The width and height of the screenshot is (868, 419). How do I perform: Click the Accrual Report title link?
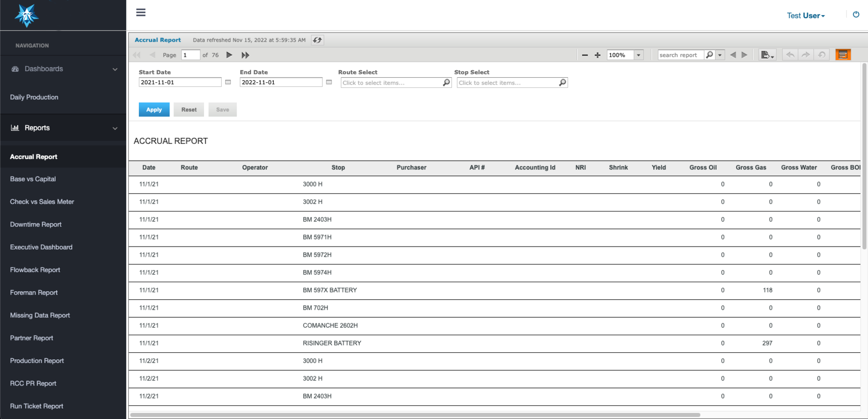(x=158, y=40)
